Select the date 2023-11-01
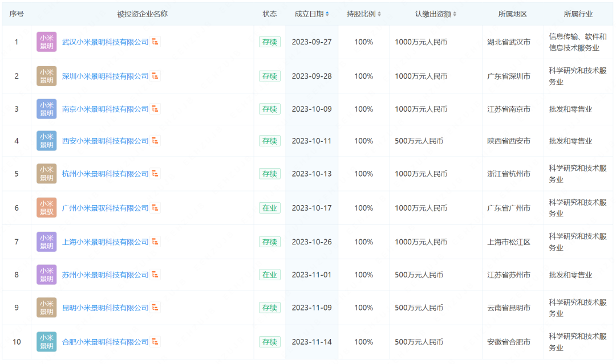 tap(311, 275)
